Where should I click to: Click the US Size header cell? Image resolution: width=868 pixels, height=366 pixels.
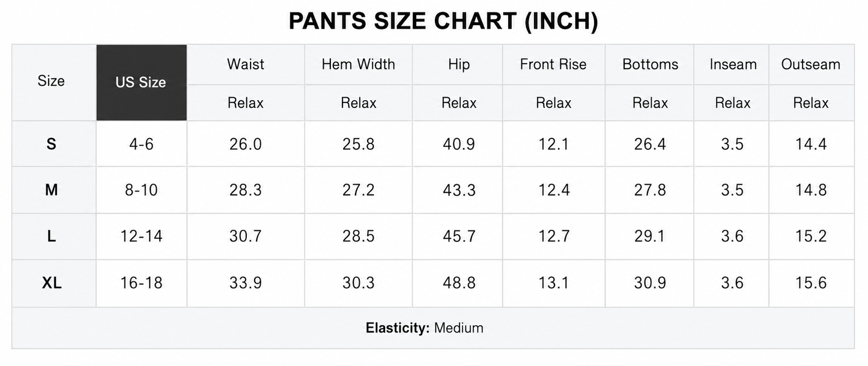[141, 83]
